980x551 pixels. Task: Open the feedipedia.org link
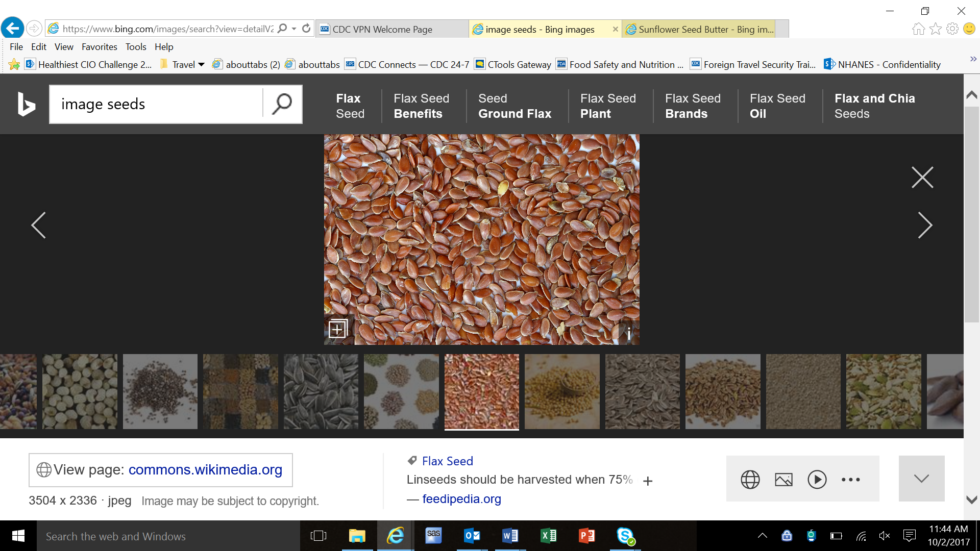tap(461, 499)
